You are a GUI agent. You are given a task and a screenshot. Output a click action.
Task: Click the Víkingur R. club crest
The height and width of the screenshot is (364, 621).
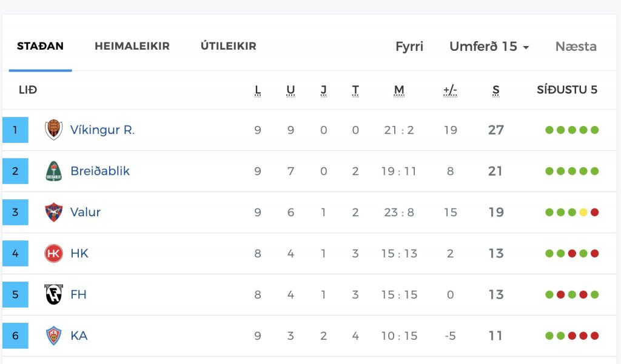point(53,130)
